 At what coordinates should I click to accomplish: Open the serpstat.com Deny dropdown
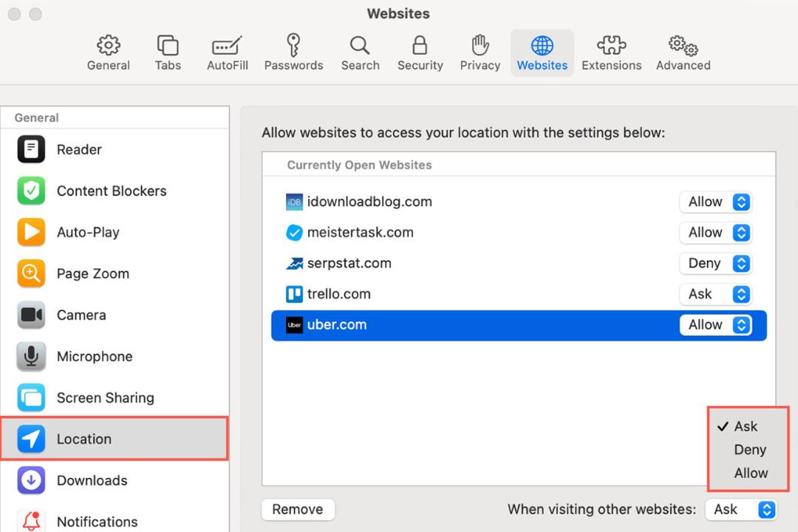tap(715, 263)
